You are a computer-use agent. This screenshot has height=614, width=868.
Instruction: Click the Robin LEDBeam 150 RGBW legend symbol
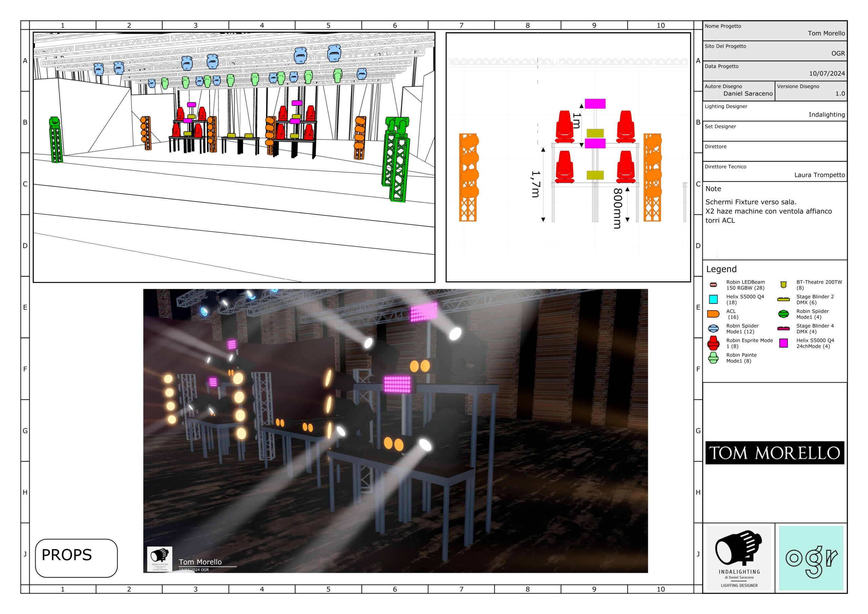713,285
